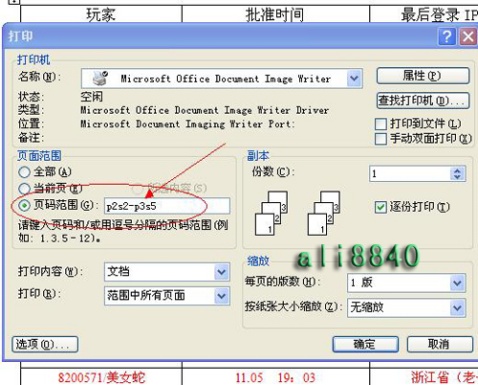Enable manual duplex (手动双面打印) checkbox
The image size is (478, 385).
coord(381,139)
